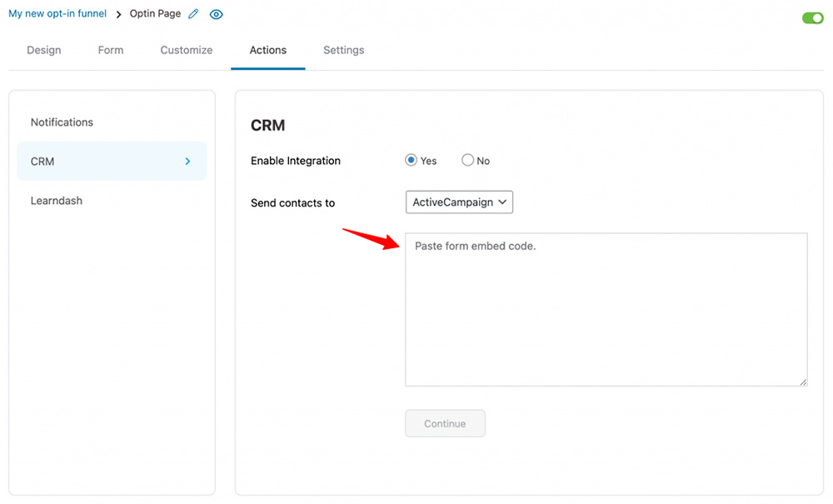
Task: Select Yes for Enable Integration
Action: (411, 160)
